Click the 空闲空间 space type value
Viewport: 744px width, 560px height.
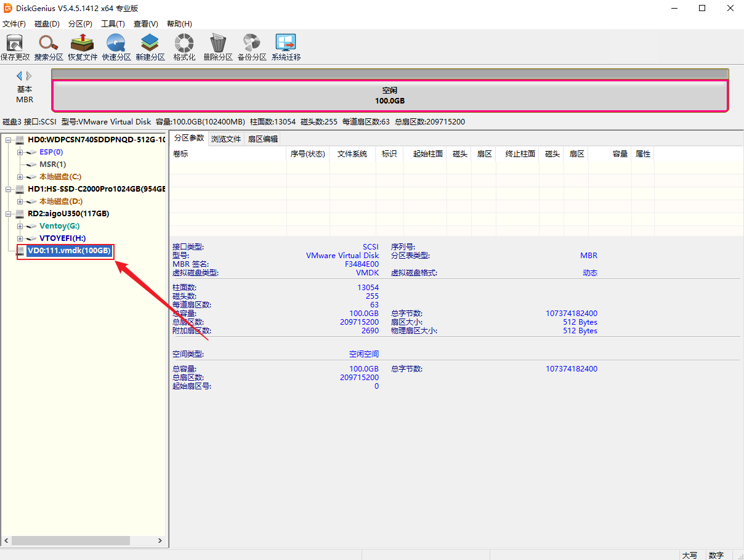pos(364,354)
